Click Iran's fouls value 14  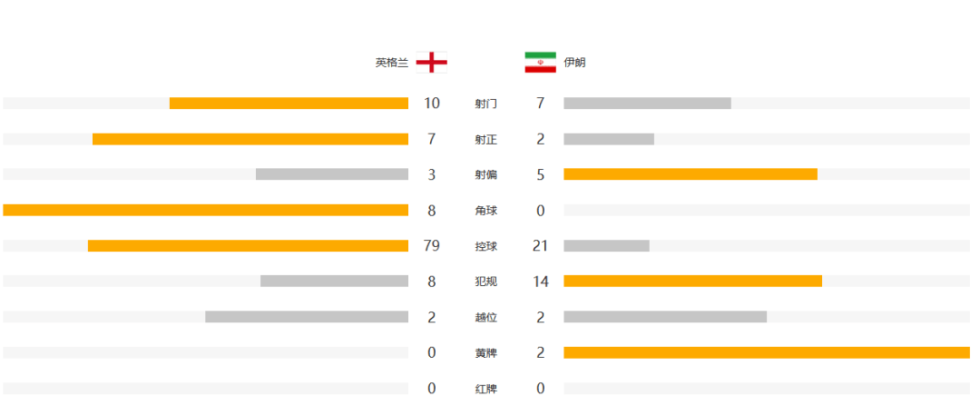541,282
